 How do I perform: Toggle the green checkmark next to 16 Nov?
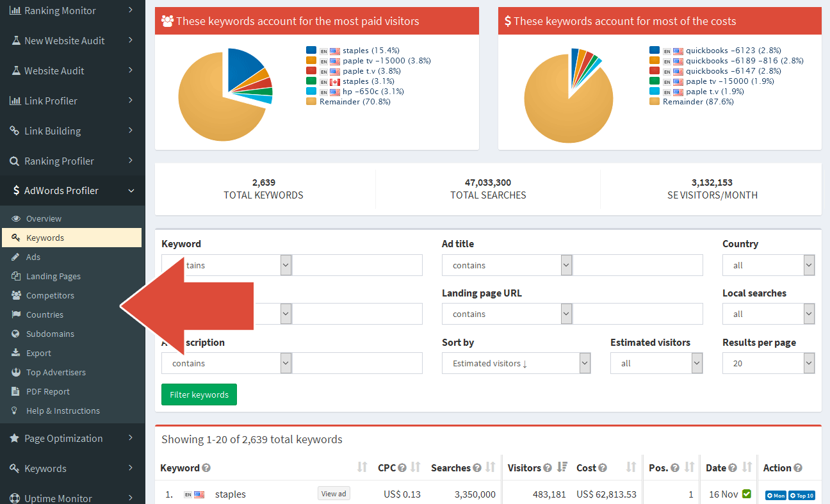click(x=747, y=494)
